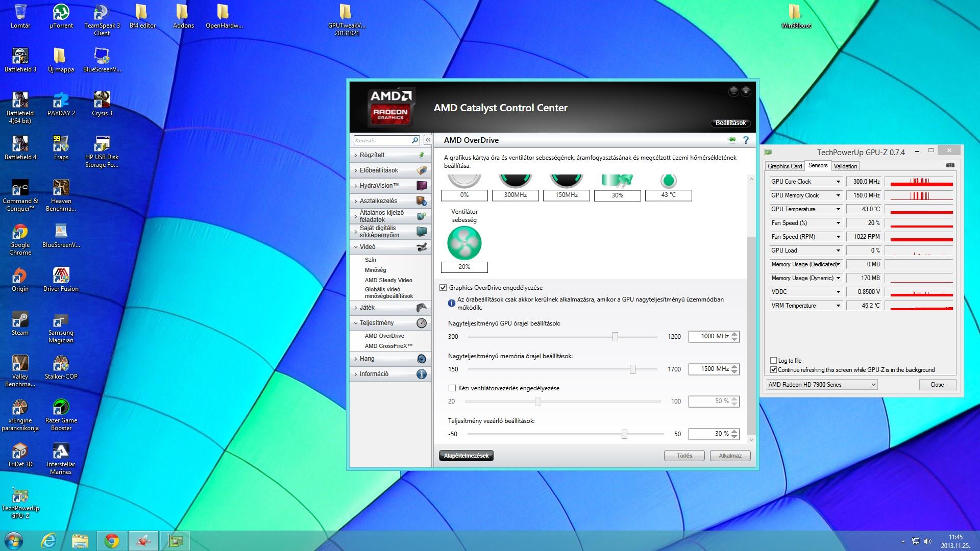
Task: Expand the Asztalkezelés sidebar section
Action: point(390,201)
